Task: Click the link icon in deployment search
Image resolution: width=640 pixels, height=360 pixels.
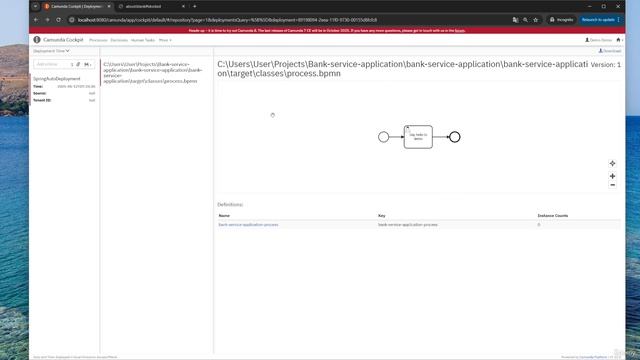Action: (x=78, y=64)
